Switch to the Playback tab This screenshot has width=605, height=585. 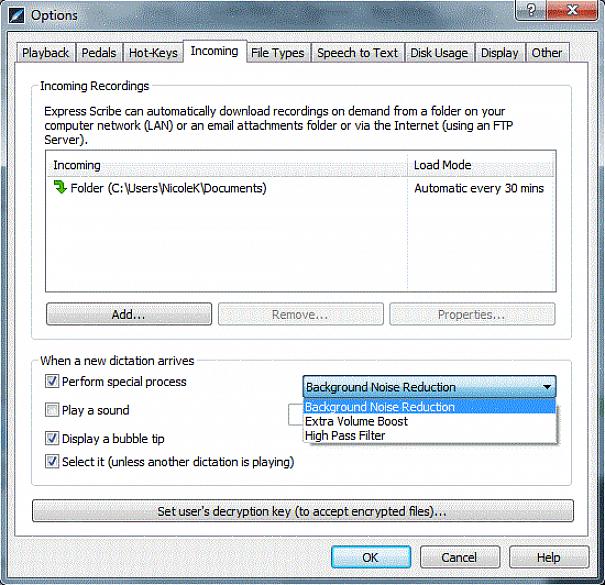point(46,53)
